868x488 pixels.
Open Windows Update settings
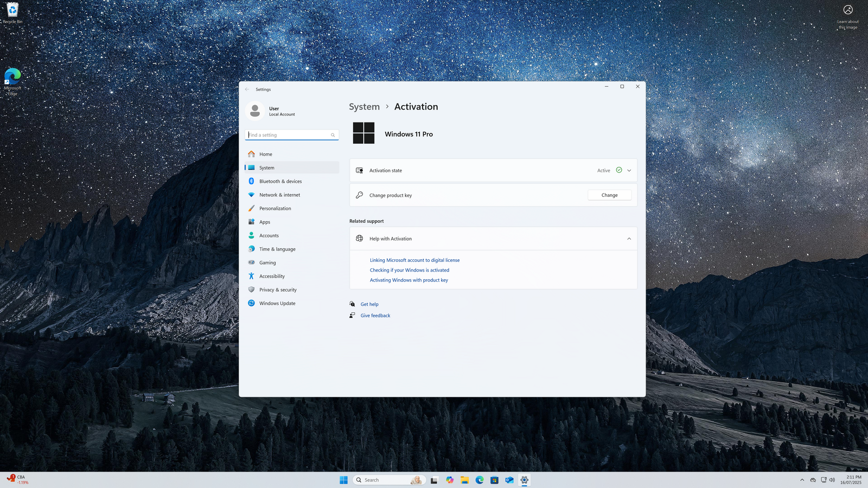292,303
